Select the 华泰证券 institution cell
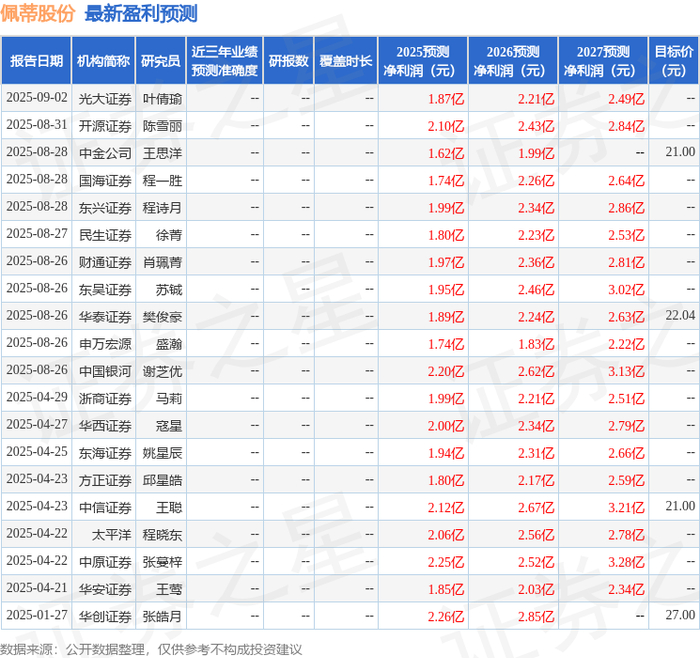The height and width of the screenshot is (658, 700). coord(105,317)
